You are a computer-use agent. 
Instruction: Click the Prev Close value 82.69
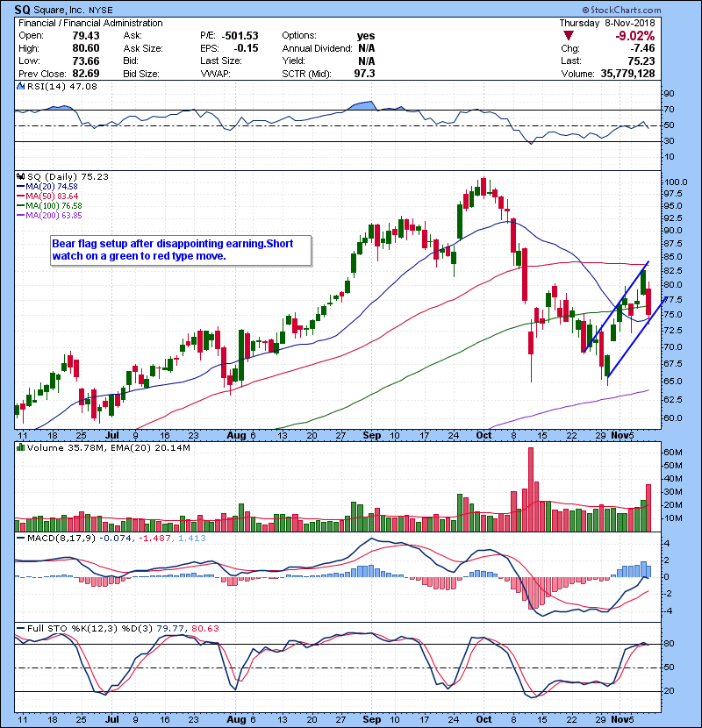86,74
